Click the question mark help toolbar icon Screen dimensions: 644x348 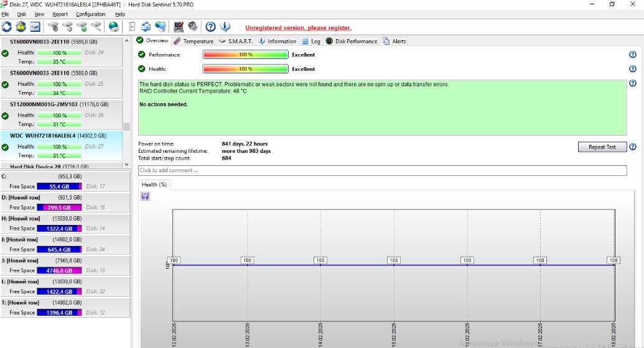coord(210,27)
